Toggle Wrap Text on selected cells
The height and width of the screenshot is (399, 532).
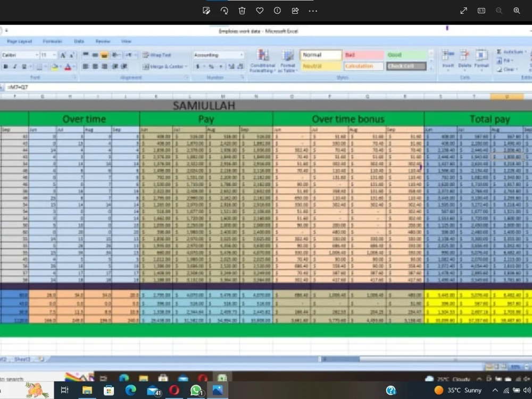coord(154,54)
